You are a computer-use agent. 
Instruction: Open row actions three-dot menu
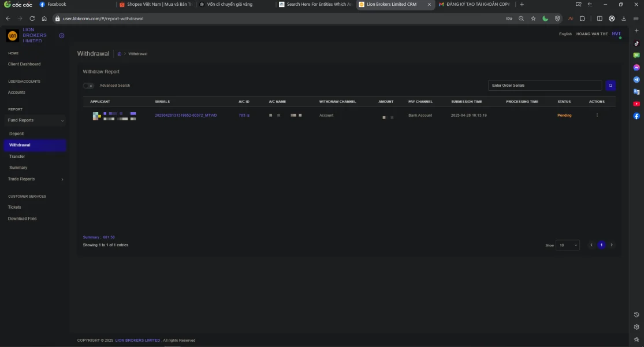pyautogui.click(x=597, y=115)
